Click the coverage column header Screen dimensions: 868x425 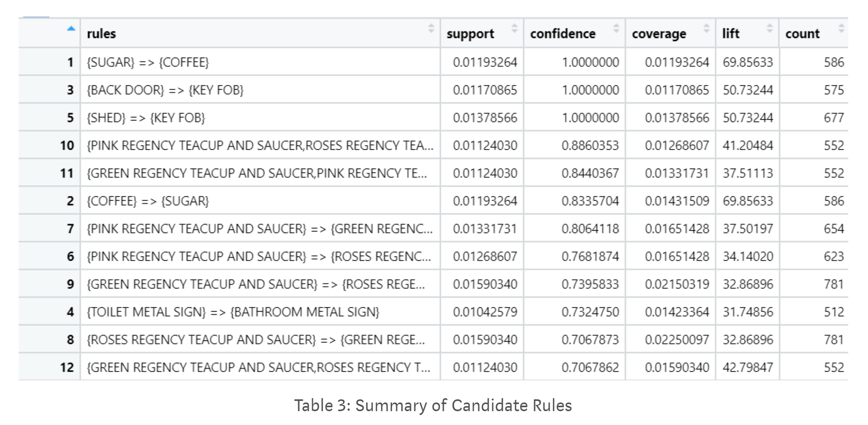(x=659, y=34)
